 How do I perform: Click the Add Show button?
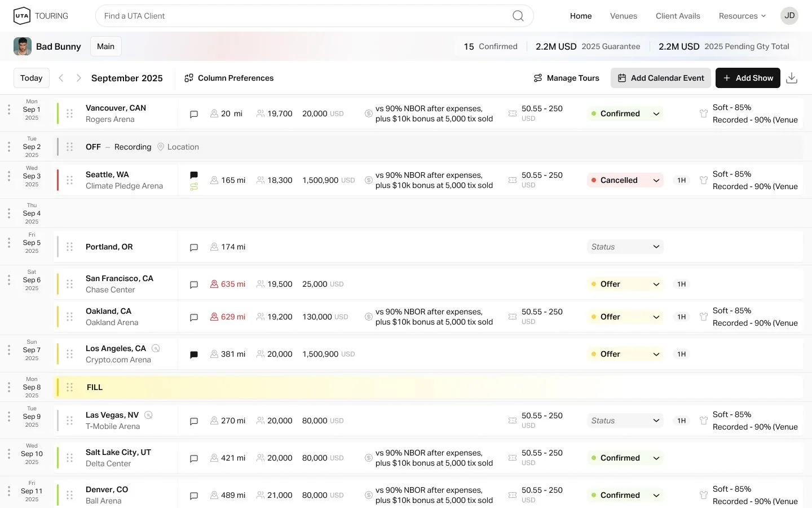click(x=748, y=78)
